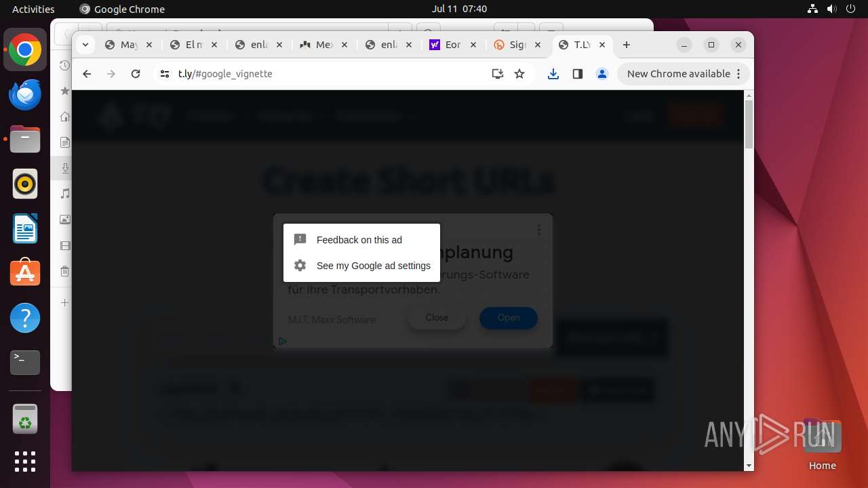Select the active T.LY tab
Screen dimensions: 868x488
pos(582,45)
